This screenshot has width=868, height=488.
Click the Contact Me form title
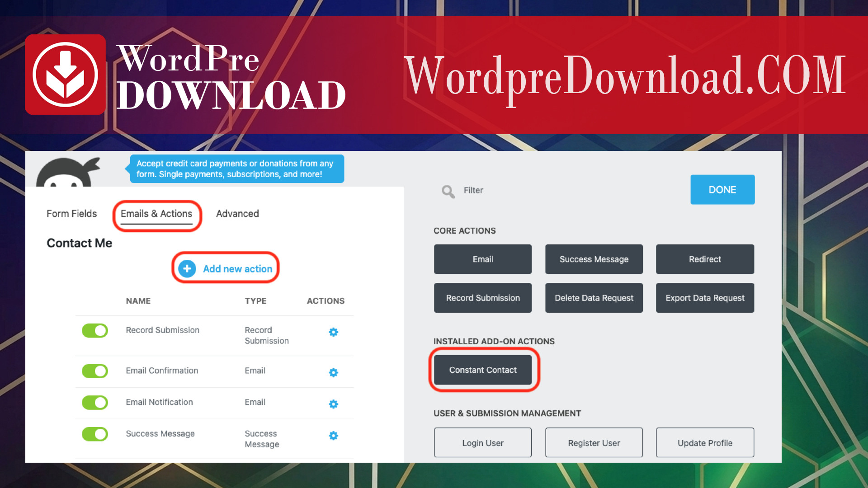[80, 243]
